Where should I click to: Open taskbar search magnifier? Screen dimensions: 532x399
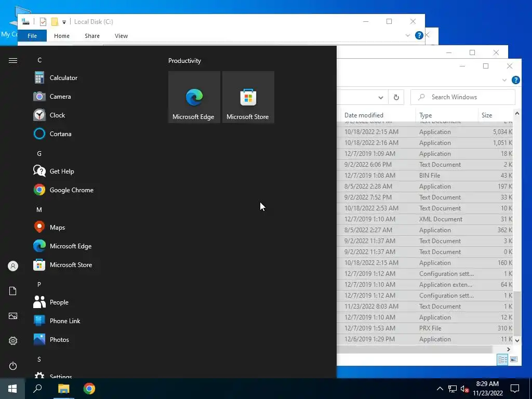point(37,389)
